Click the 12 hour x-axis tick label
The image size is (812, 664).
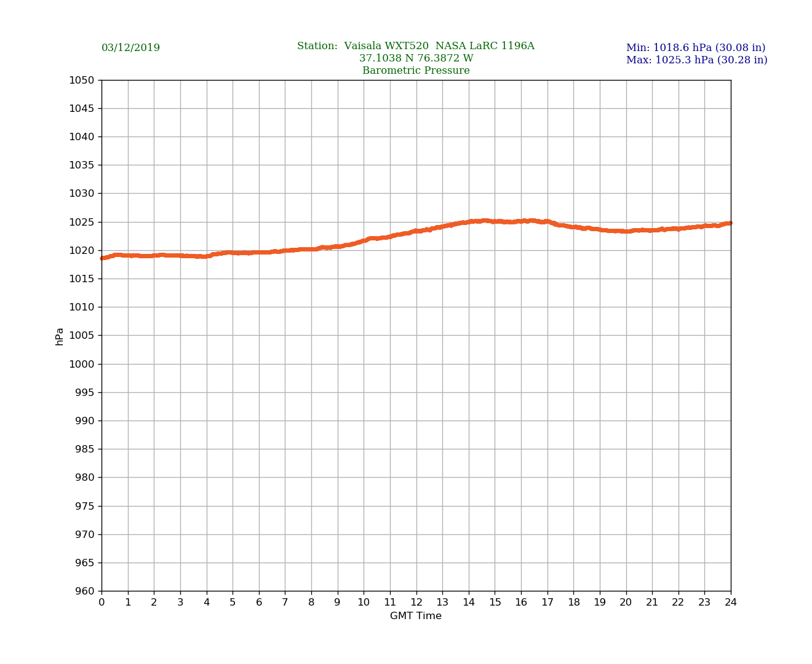416,603
